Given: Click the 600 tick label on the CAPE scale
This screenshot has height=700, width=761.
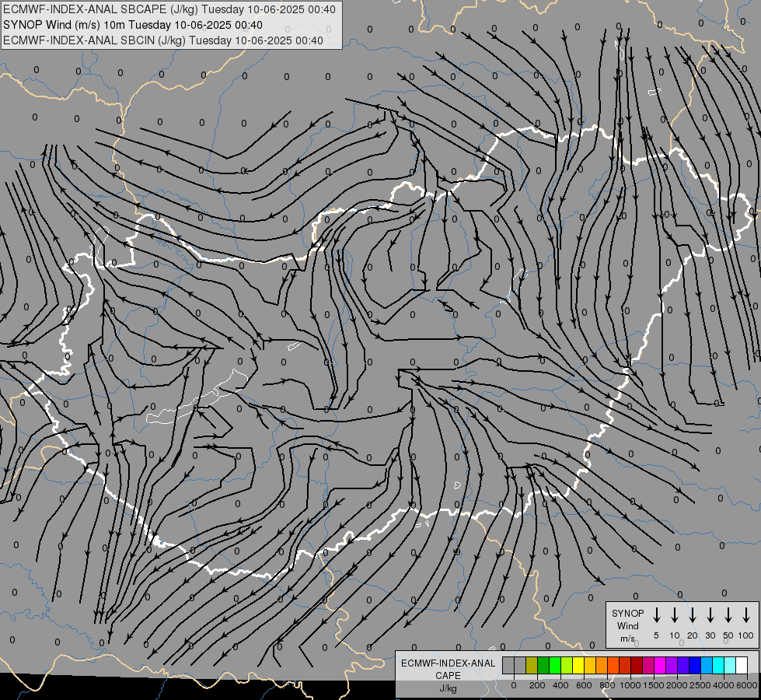Looking at the screenshot, I should [584, 685].
